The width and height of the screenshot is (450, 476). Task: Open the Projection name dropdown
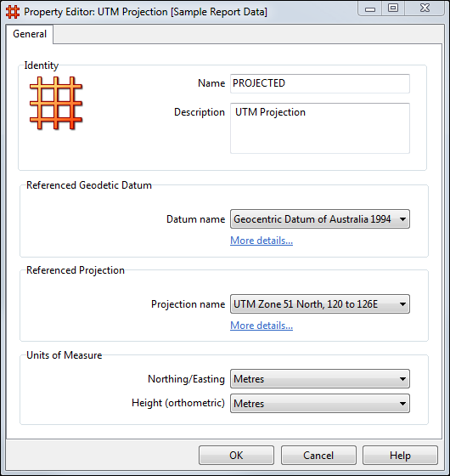(320, 304)
